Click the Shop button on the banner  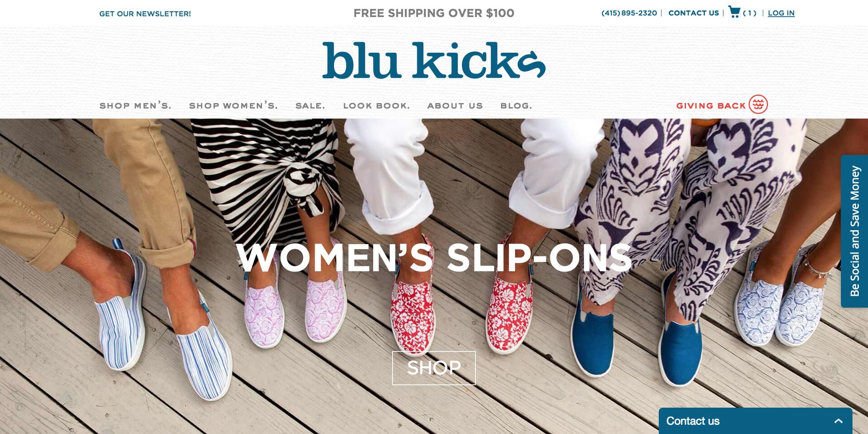(x=434, y=368)
